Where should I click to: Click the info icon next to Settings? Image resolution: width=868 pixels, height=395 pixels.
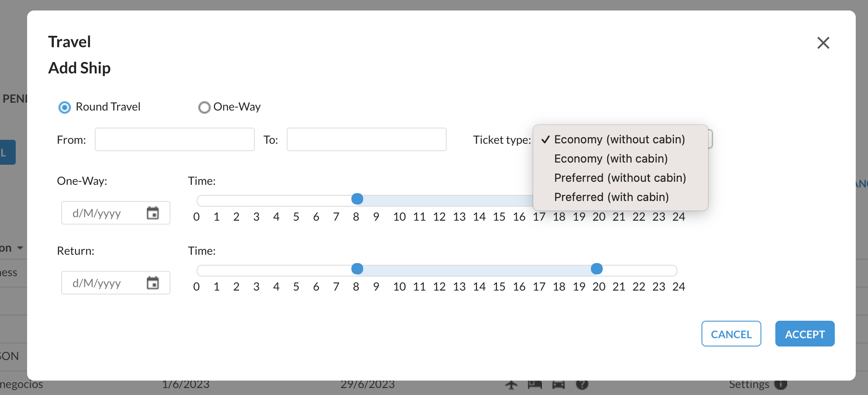click(781, 384)
